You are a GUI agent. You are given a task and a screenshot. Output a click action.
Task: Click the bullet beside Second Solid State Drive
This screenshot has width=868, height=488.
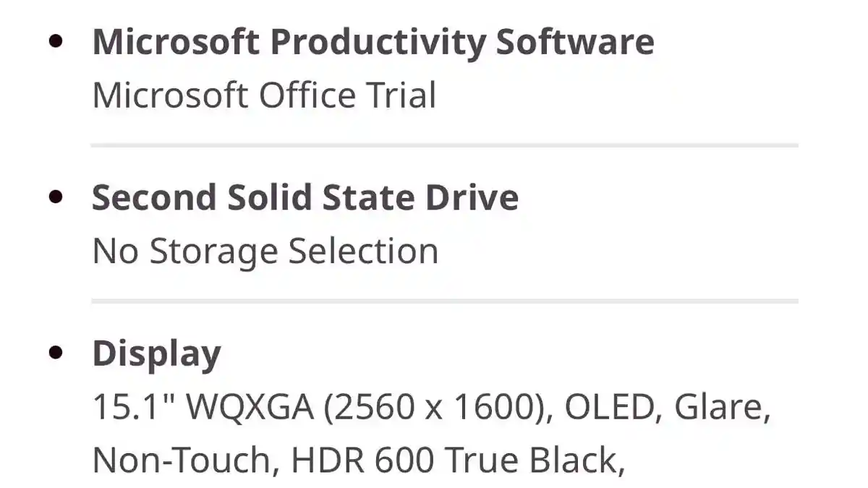click(x=56, y=197)
